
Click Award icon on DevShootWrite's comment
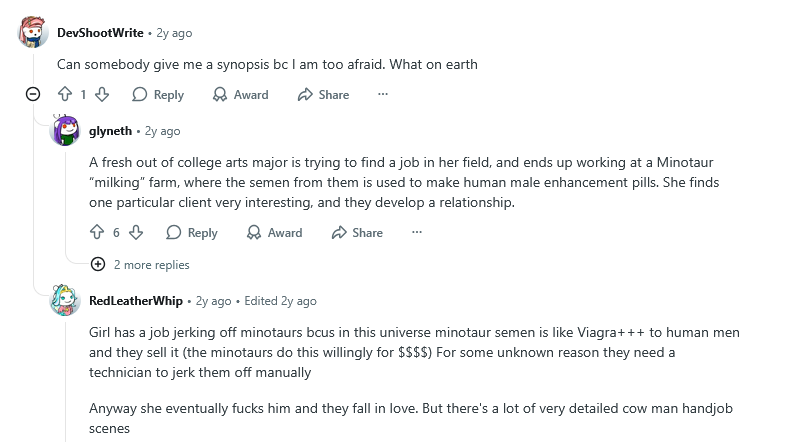point(221,95)
